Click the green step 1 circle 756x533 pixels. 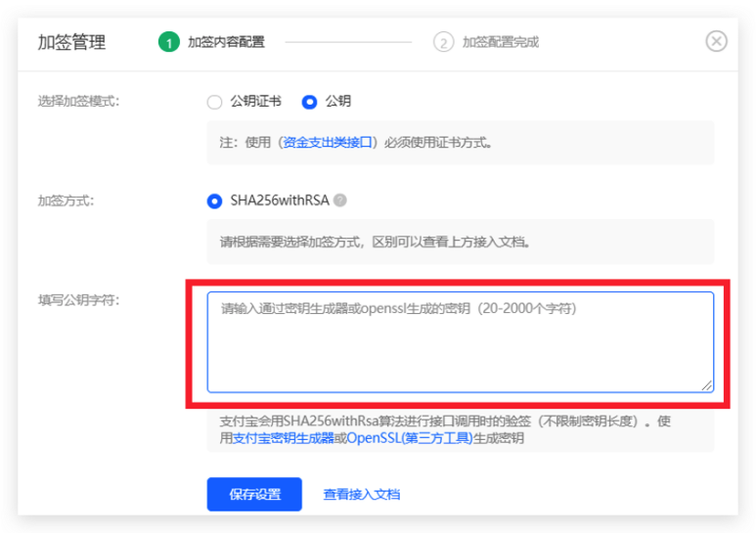[168, 42]
